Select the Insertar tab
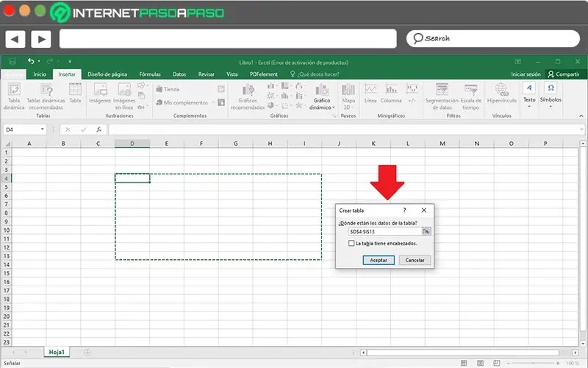This screenshot has height=368, width=588. 67,74
